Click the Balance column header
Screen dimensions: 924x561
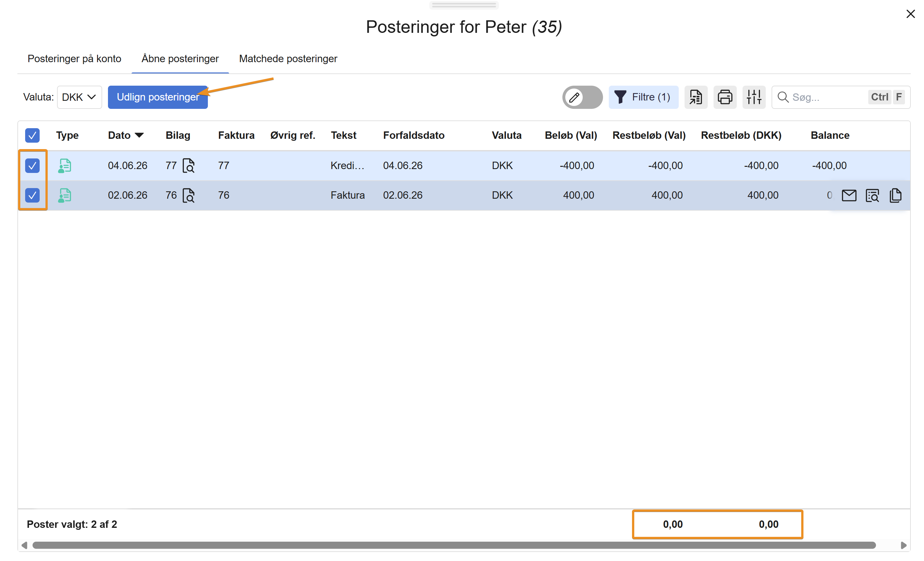pos(830,135)
